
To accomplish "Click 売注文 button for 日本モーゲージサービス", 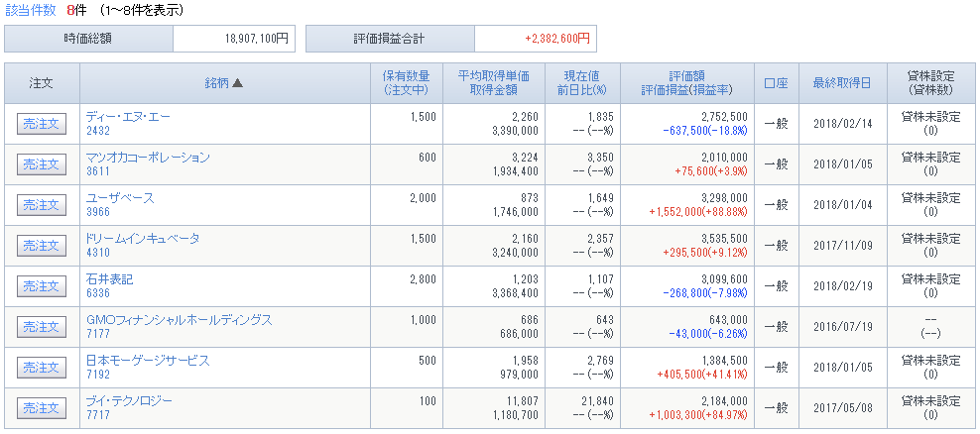I will [x=42, y=368].
